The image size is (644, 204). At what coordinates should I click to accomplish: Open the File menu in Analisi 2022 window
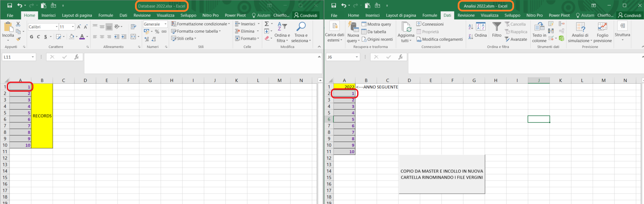pos(334,15)
